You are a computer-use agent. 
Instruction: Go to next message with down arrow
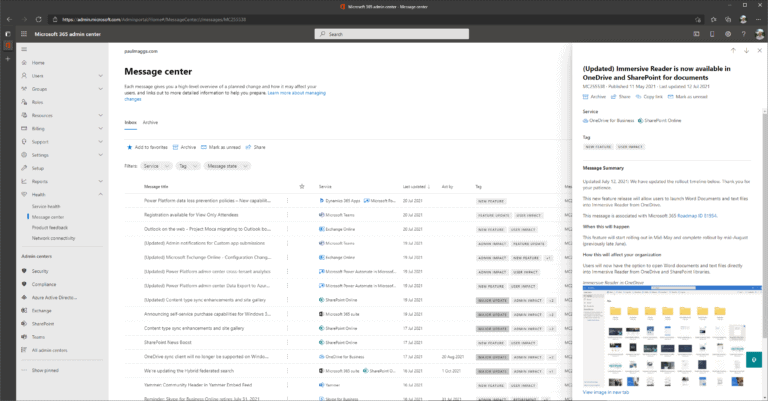click(x=746, y=50)
